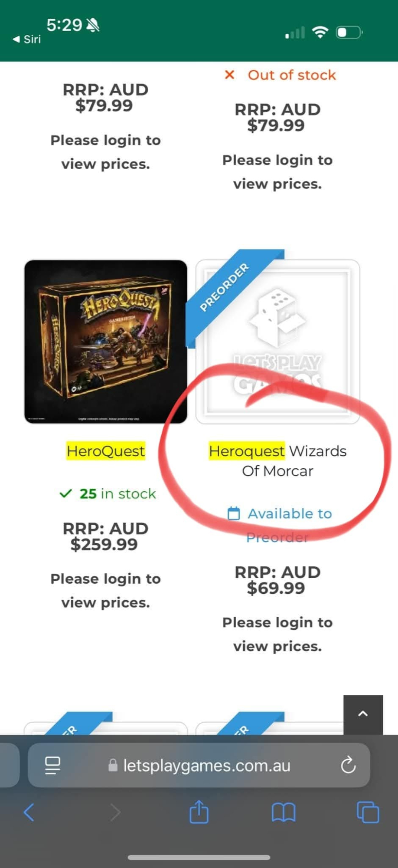The height and width of the screenshot is (868, 398).
Task: Tap login prompt under the $69.99 price
Action: pyautogui.click(x=277, y=634)
